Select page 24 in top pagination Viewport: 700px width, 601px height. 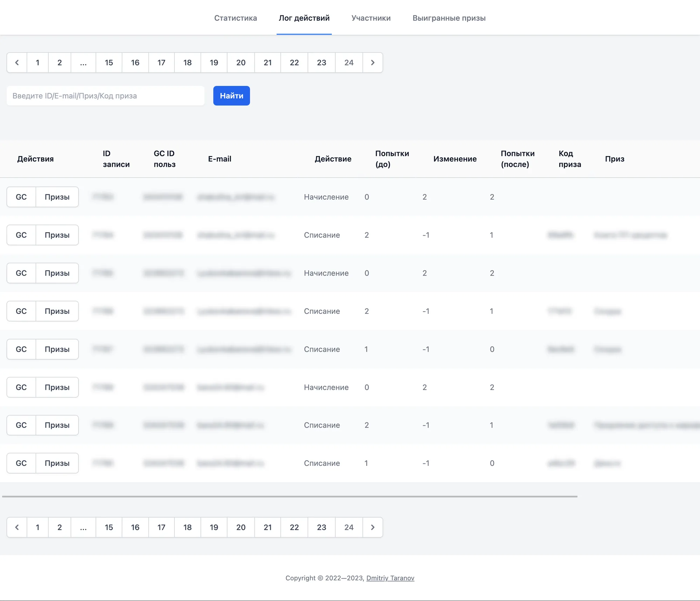[x=349, y=63]
